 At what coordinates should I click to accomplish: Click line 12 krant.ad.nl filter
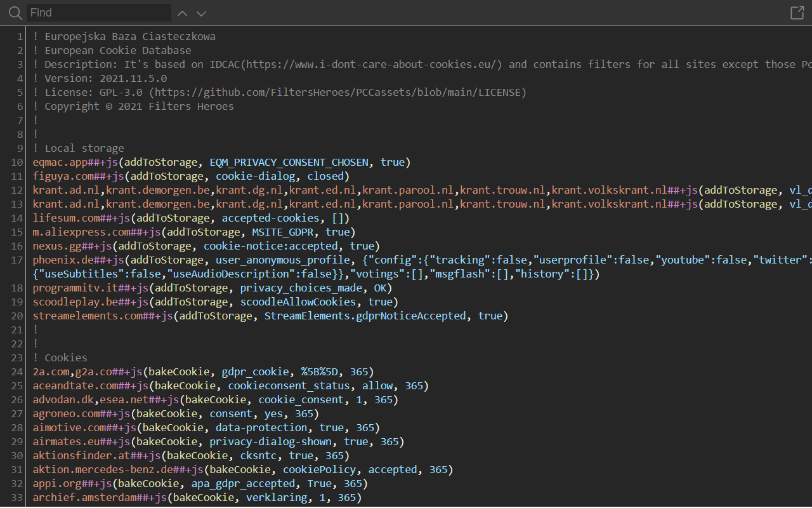click(x=422, y=190)
